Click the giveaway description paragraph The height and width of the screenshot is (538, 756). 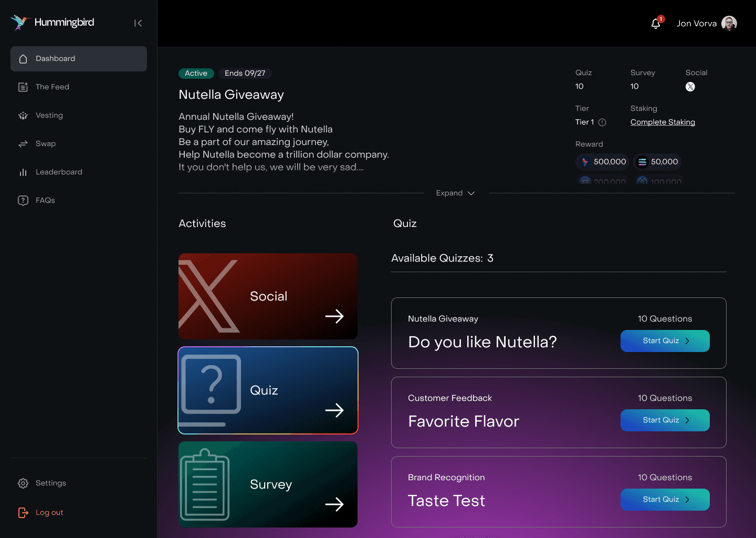click(x=283, y=142)
